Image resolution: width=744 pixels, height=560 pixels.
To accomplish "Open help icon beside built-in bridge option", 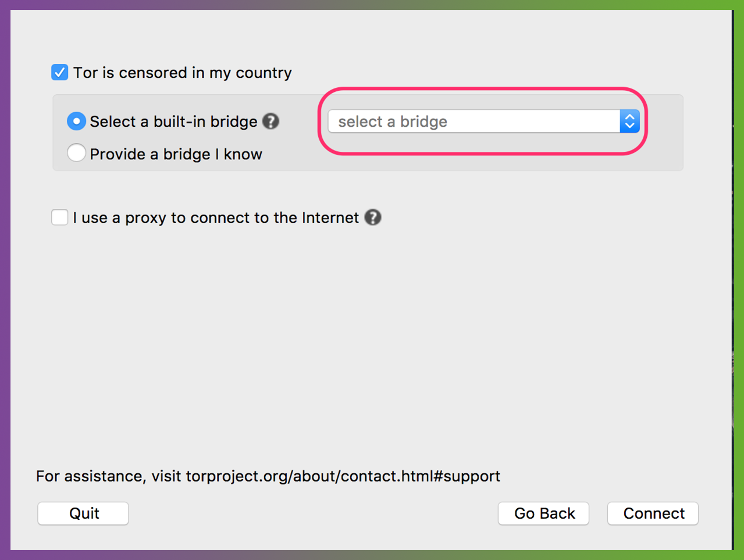I will click(x=270, y=122).
